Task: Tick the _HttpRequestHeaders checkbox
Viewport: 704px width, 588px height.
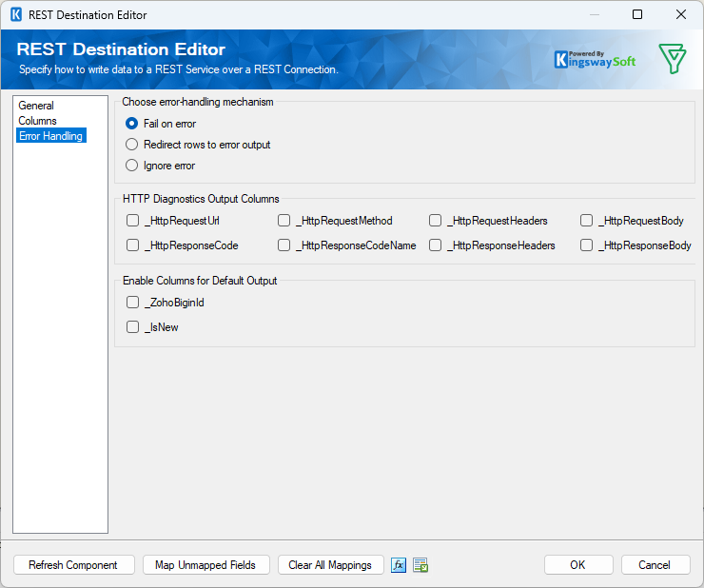Action: [488, 221]
